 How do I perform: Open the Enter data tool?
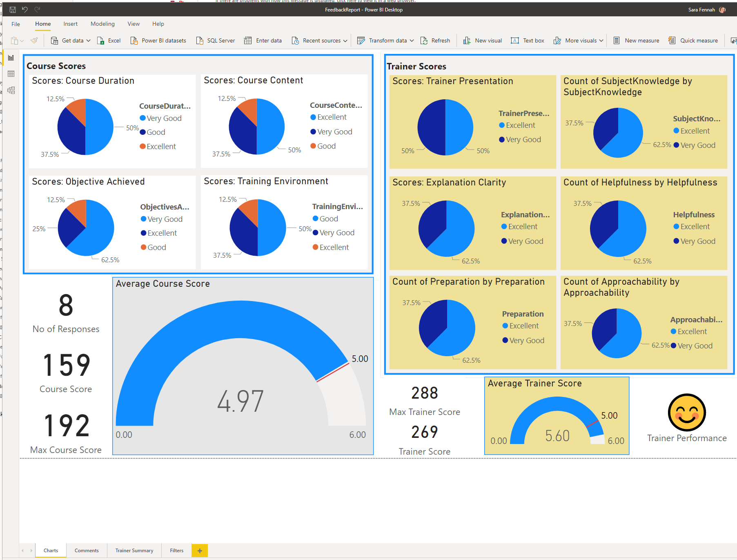pos(248,40)
